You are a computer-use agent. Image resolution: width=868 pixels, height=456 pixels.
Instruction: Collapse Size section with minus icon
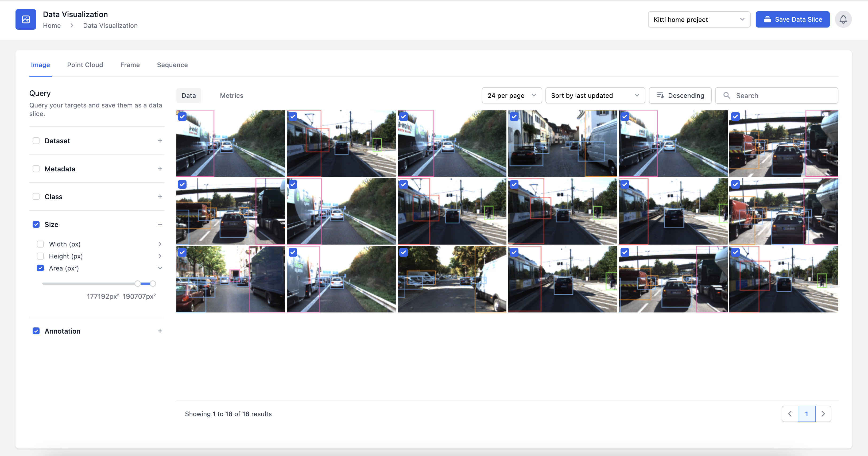point(160,225)
